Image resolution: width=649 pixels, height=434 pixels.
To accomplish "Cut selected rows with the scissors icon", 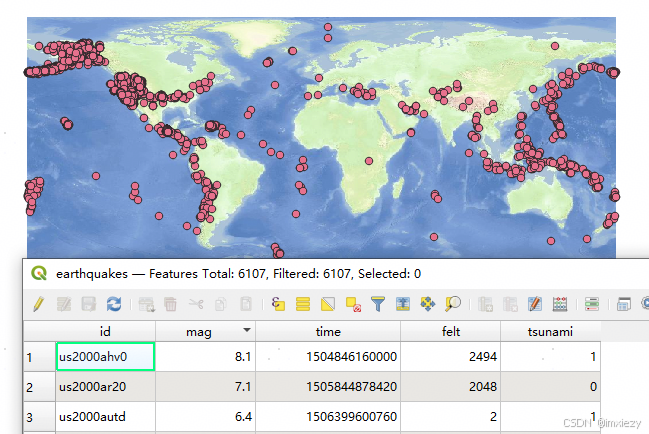I will (x=196, y=304).
